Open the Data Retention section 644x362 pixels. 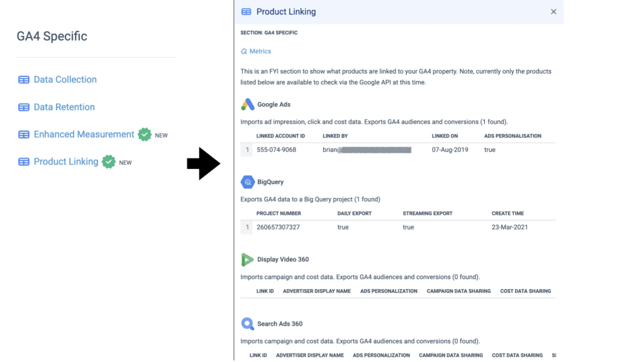click(64, 107)
